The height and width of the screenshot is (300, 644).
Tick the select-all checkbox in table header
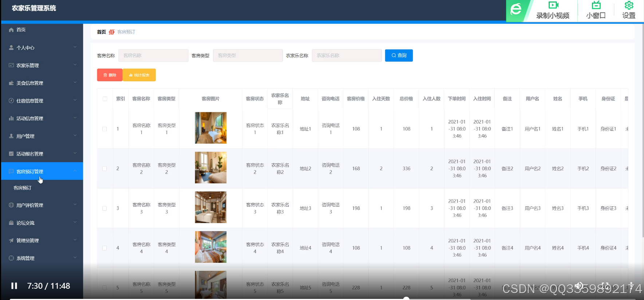[x=105, y=99]
